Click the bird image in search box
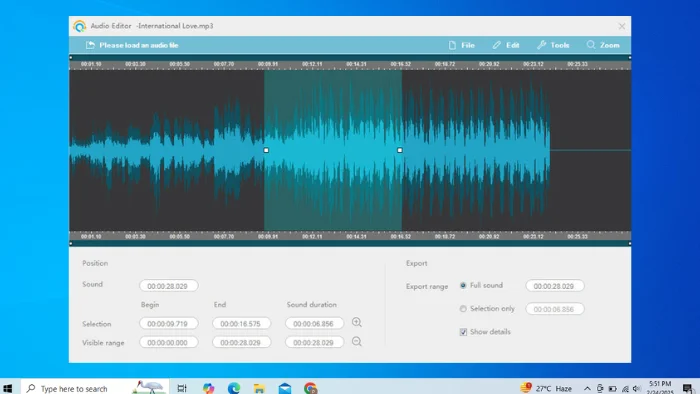700x394 pixels. (x=149, y=387)
